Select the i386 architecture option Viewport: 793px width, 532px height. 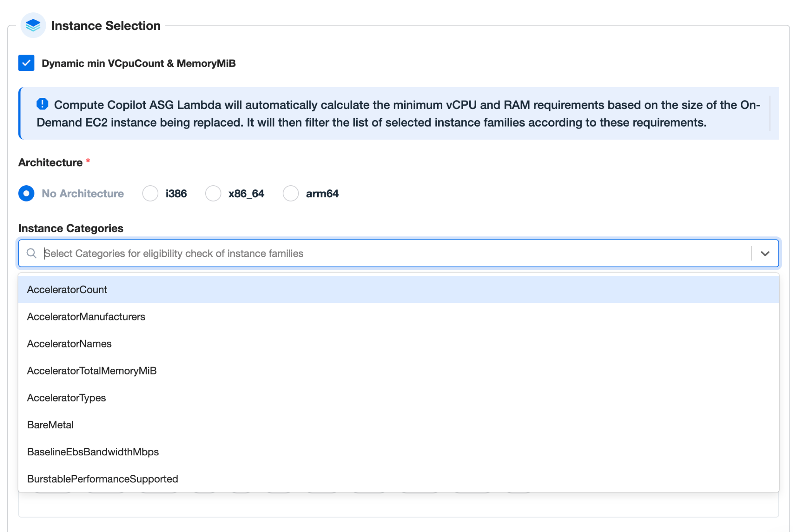(x=150, y=193)
